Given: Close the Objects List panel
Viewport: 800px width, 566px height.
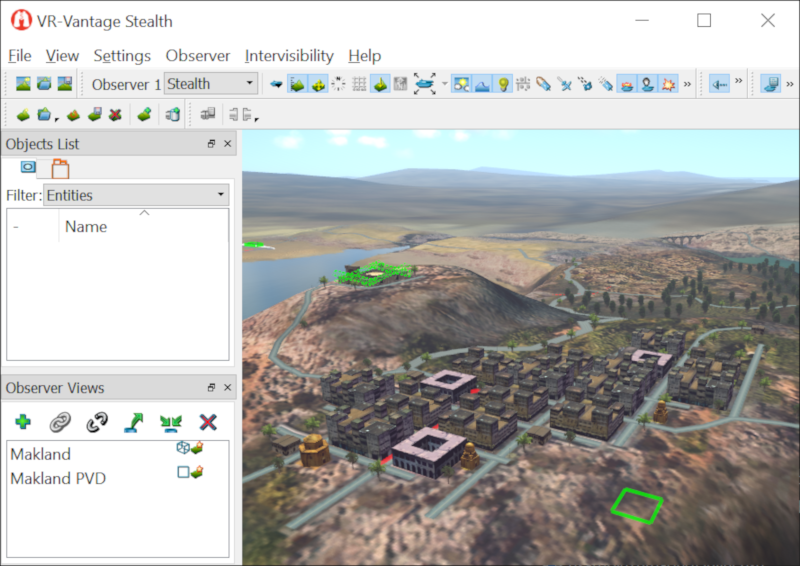Looking at the screenshot, I should coord(228,144).
